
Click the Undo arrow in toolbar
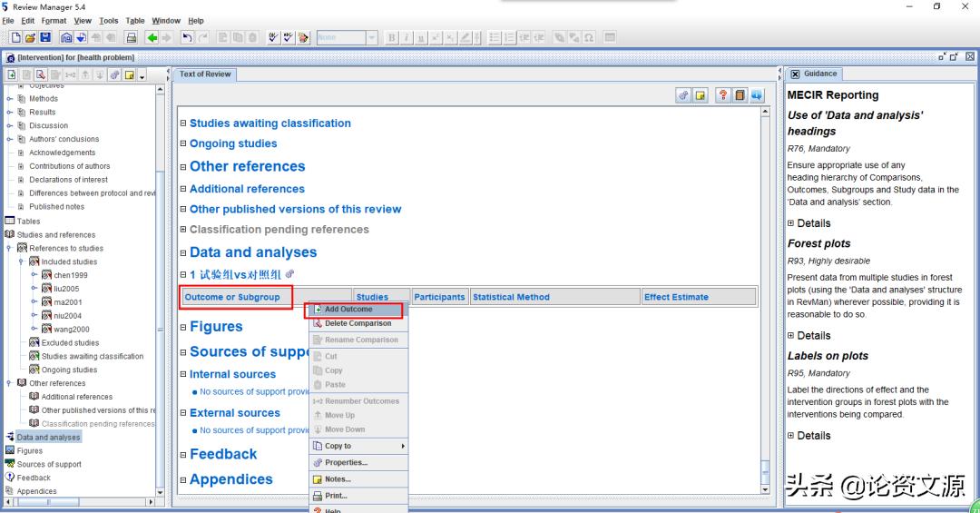(x=187, y=37)
